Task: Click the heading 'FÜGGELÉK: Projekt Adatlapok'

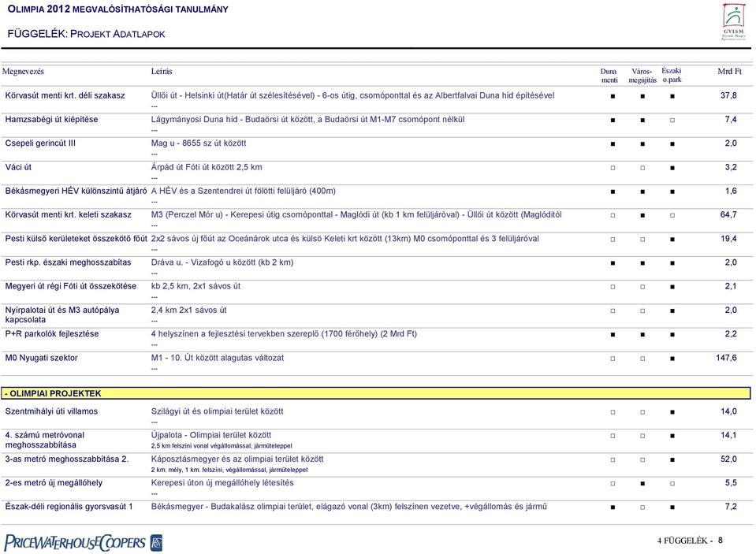Action: pos(86,34)
